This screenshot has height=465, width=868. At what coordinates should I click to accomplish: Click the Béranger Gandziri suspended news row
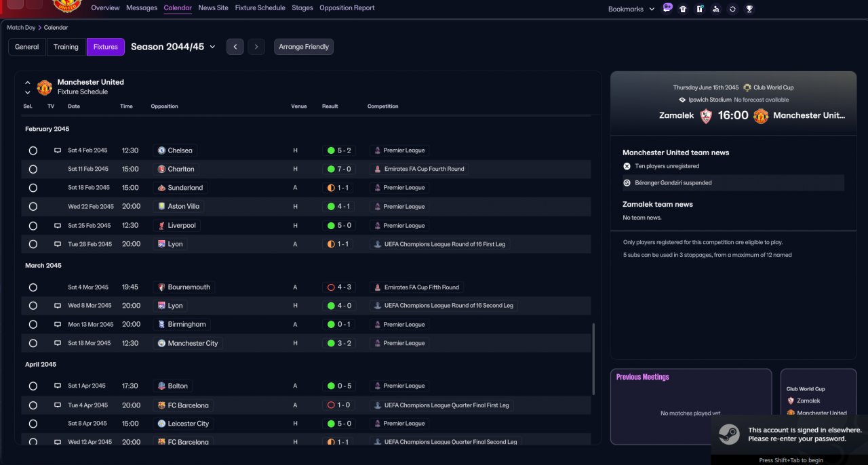coord(733,183)
